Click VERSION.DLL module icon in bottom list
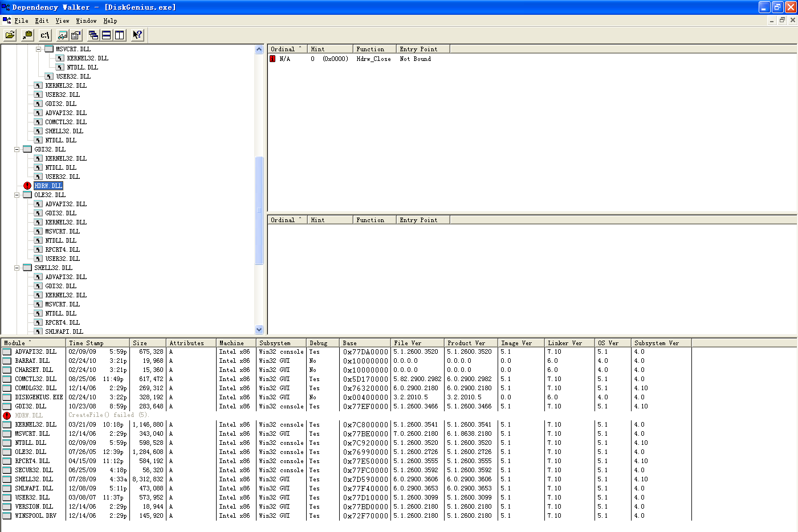This screenshot has height=532, width=798. (7, 506)
